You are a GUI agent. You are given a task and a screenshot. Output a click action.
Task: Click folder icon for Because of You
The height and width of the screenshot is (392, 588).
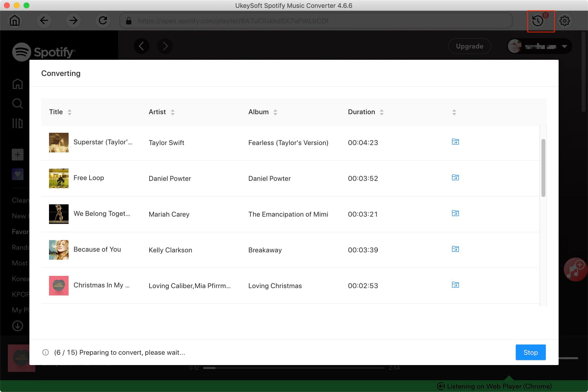coord(455,249)
